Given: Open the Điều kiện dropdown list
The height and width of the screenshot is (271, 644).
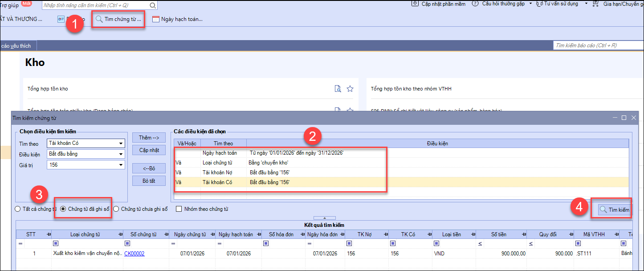Looking at the screenshot, I should tap(121, 154).
